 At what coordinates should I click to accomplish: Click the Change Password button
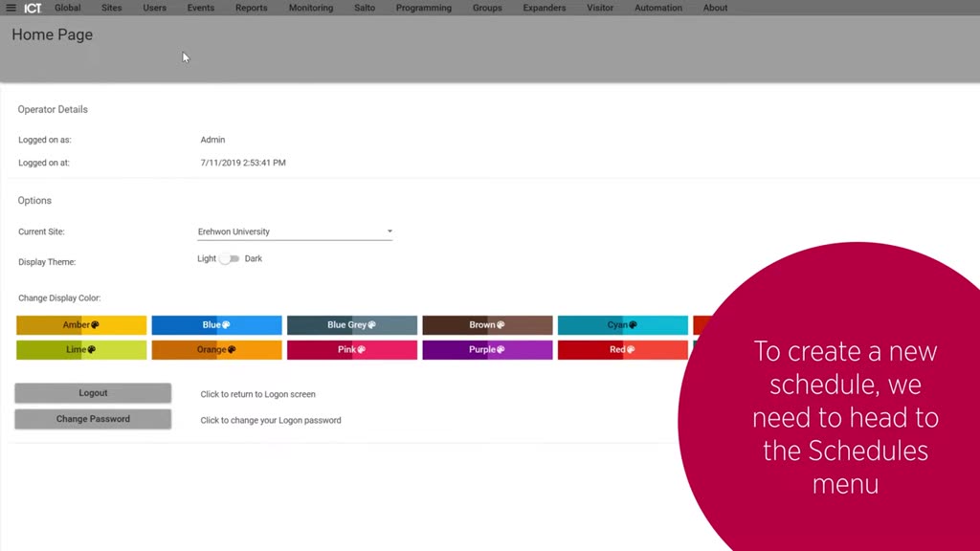pos(93,419)
